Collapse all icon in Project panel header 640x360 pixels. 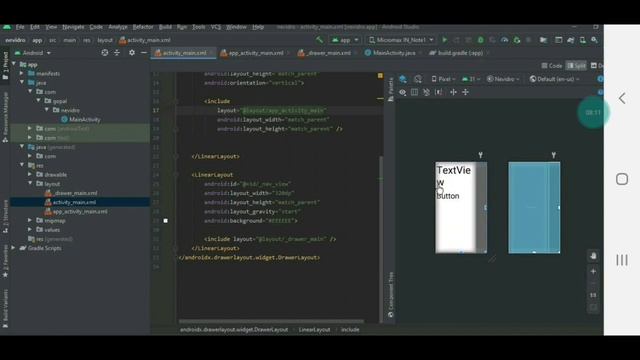pos(117,53)
